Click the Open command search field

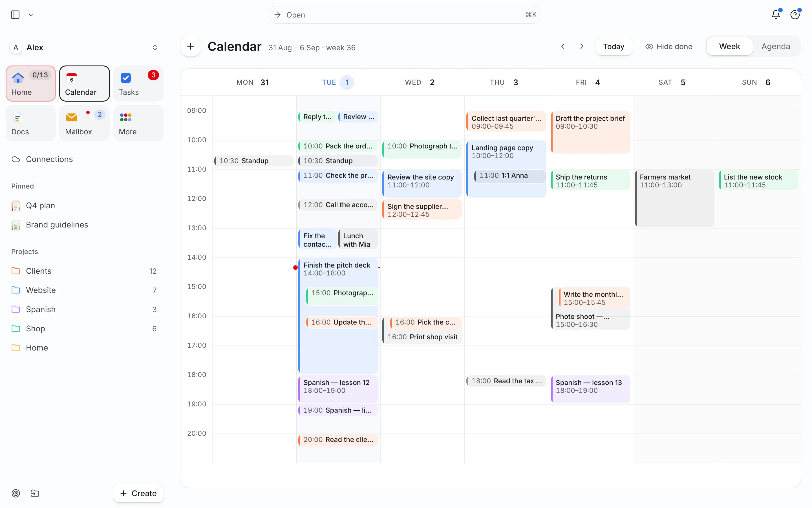click(405, 15)
